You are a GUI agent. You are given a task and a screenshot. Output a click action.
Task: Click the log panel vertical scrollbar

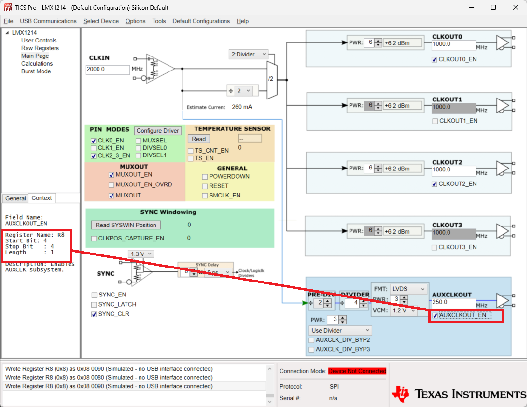pyautogui.click(x=270, y=385)
